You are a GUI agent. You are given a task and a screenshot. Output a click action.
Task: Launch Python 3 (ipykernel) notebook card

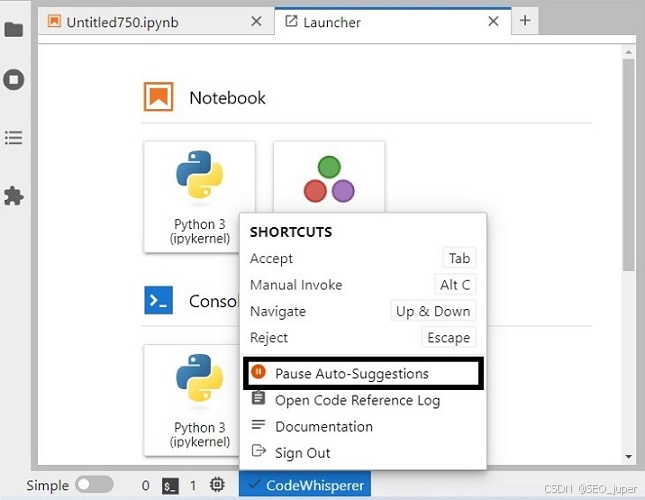click(200, 197)
